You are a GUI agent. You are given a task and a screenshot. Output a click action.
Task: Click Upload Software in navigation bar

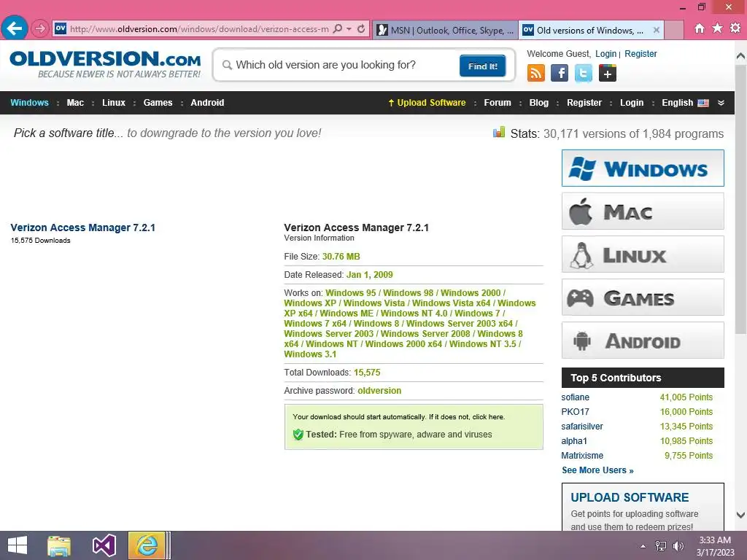click(427, 102)
